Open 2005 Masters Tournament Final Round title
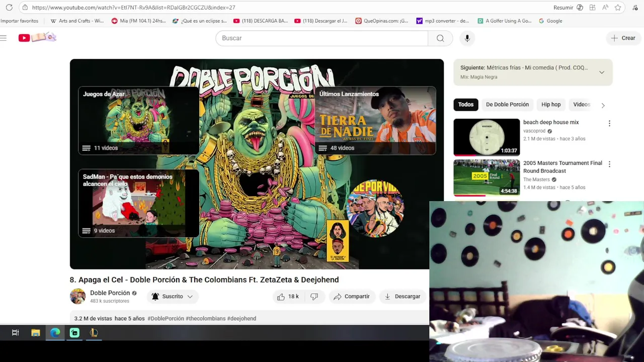The image size is (644, 362). (562, 167)
